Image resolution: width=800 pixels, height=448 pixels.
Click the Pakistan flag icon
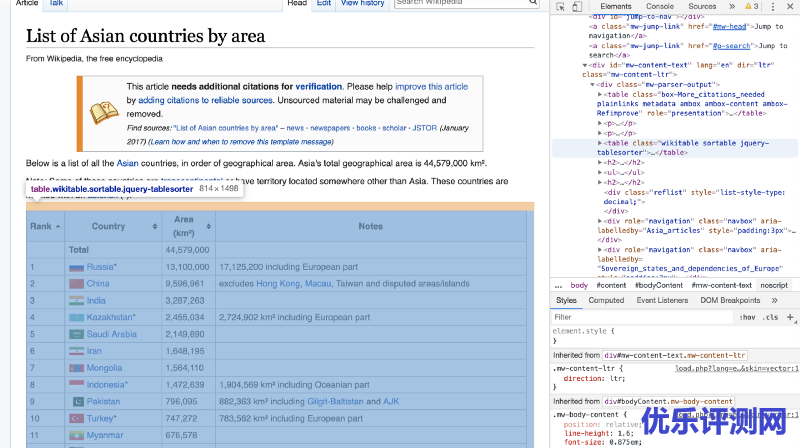[78, 402]
